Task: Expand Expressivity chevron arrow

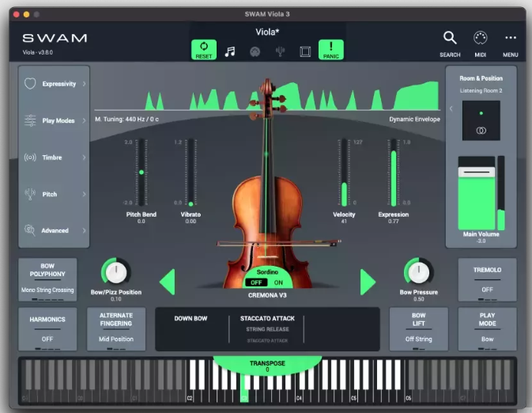Action: point(84,84)
